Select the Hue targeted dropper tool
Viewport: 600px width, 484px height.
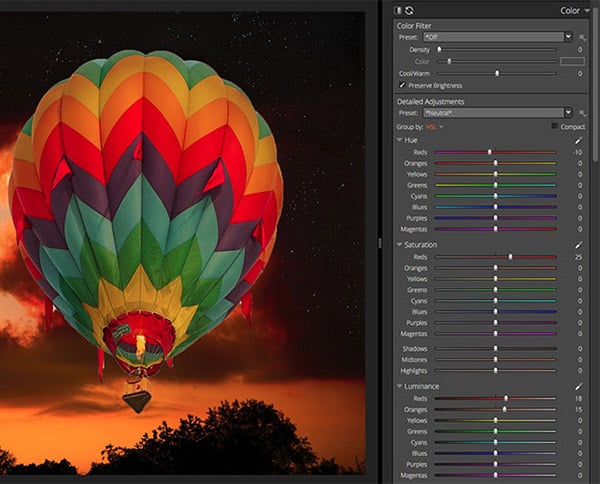click(578, 140)
